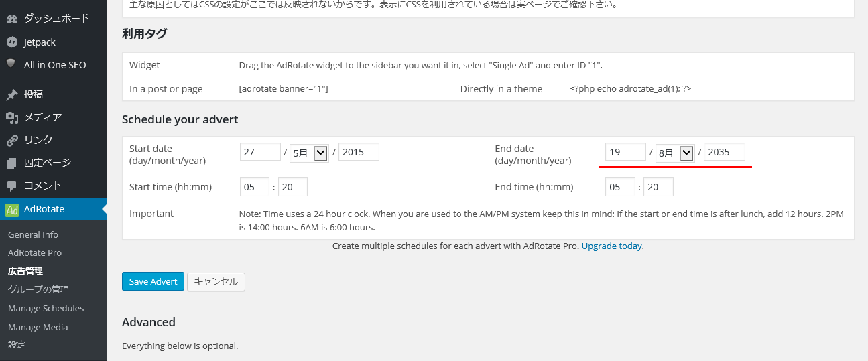
Task: Follow the Upgrade today link
Action: [611, 246]
